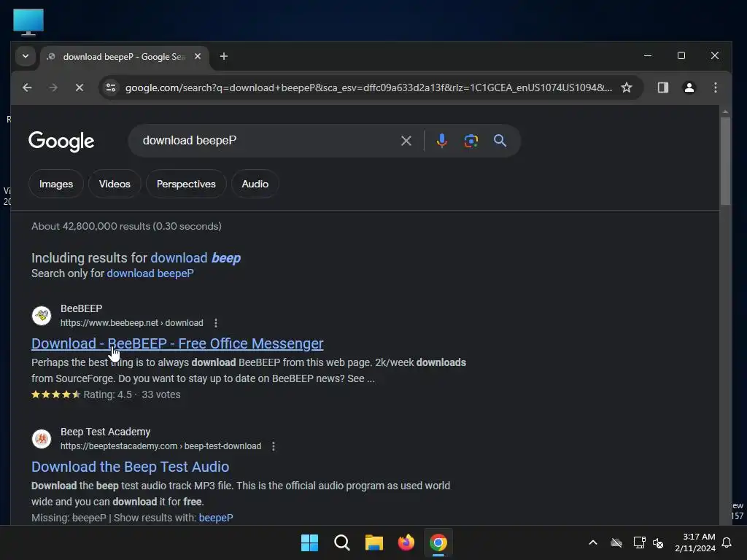Show results with 'beepeP' link
This screenshot has height=560, width=747.
click(216, 518)
